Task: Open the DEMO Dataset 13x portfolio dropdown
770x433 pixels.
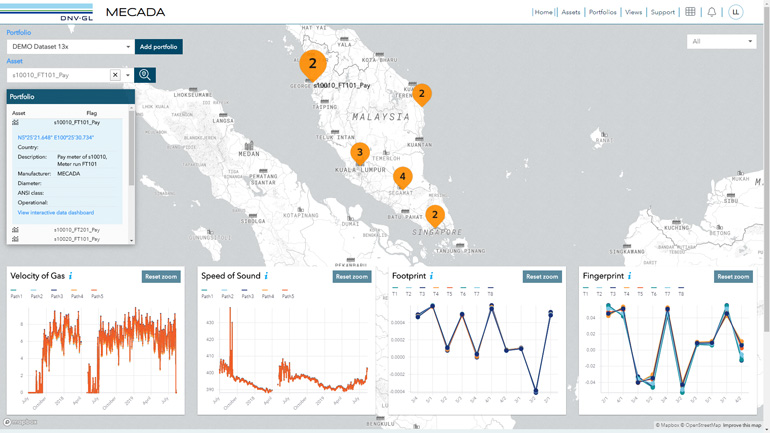Action: pos(70,47)
